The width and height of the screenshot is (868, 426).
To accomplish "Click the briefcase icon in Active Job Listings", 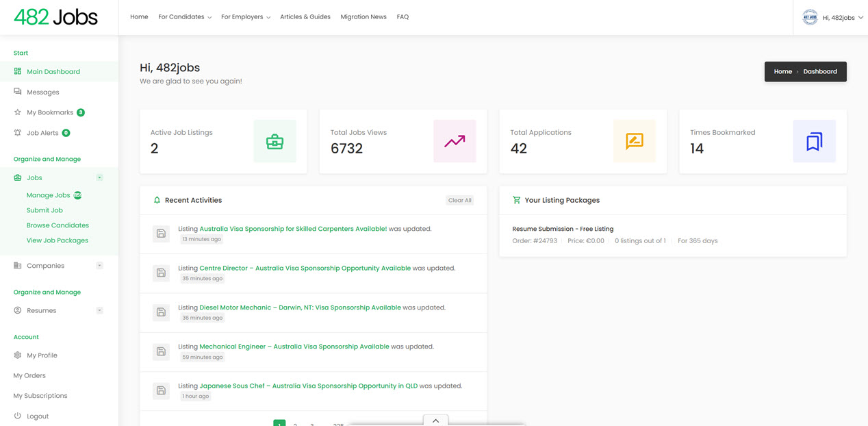I will pyautogui.click(x=275, y=142).
